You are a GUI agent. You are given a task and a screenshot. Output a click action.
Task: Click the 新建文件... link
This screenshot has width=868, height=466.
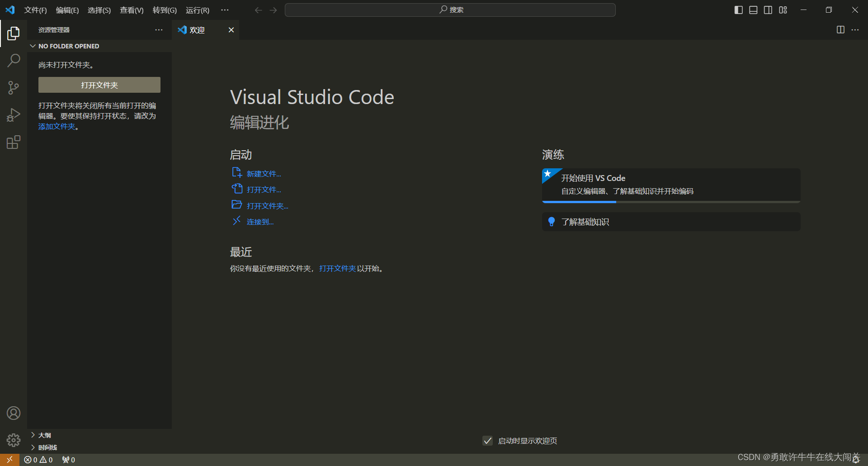coord(264,174)
